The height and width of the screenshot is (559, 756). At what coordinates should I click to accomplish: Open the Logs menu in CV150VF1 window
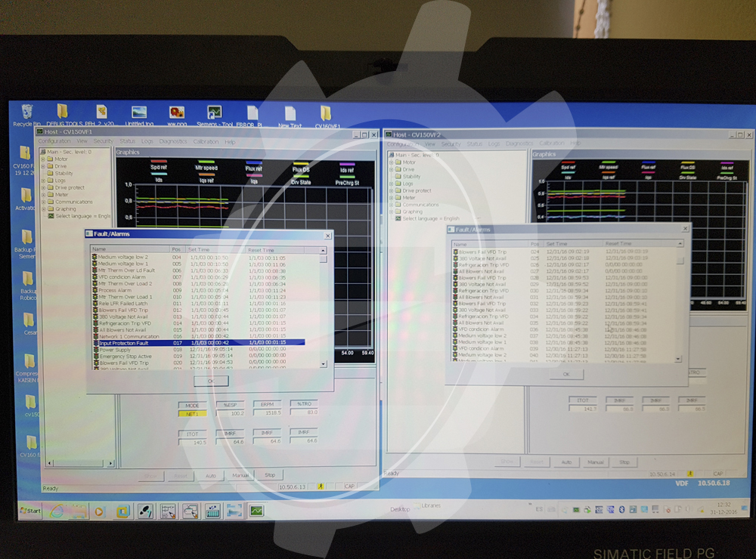click(x=147, y=142)
